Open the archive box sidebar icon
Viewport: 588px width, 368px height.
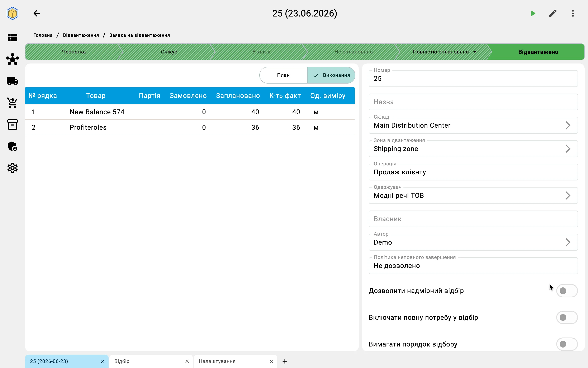coord(12,124)
